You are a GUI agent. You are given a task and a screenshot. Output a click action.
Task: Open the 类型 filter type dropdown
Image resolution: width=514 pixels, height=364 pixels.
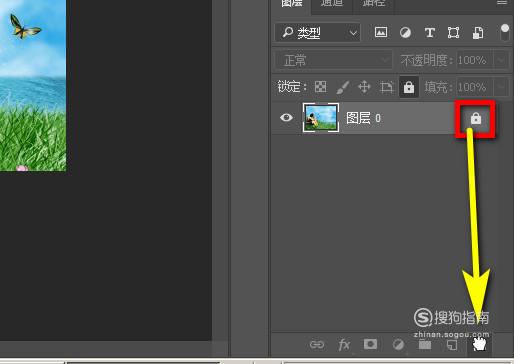[318, 33]
